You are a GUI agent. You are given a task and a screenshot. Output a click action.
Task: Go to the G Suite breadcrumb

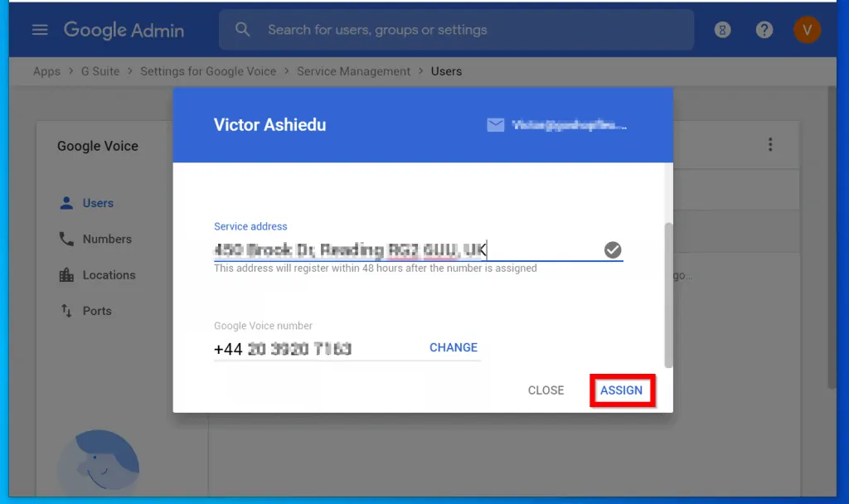(x=100, y=71)
